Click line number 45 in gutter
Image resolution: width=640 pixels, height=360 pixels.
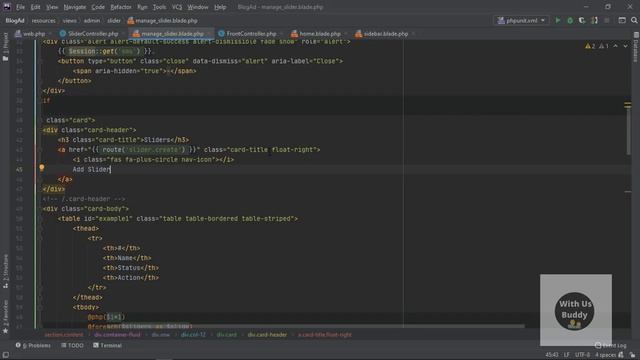pyautogui.click(x=19, y=169)
